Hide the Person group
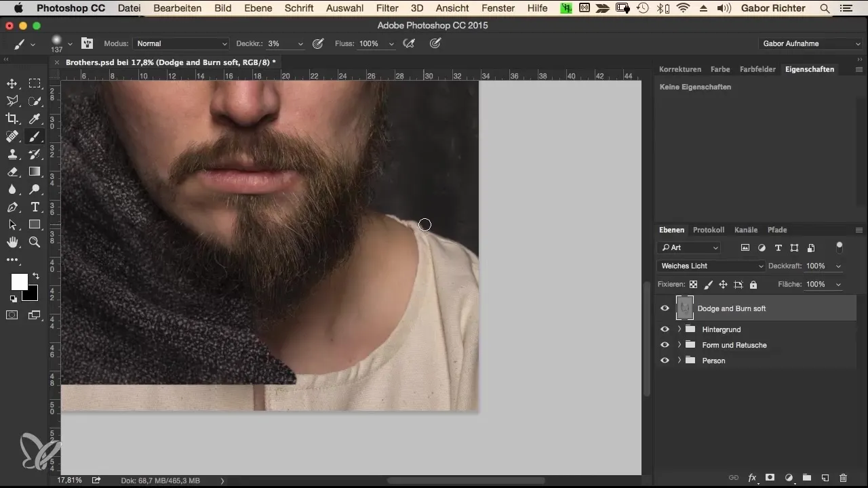The height and width of the screenshot is (488, 868). (665, 361)
